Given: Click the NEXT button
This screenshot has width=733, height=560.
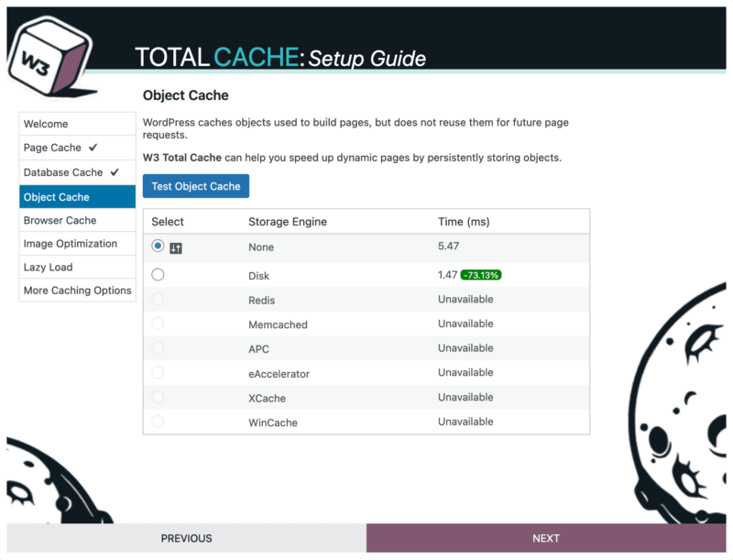Looking at the screenshot, I should click(546, 538).
